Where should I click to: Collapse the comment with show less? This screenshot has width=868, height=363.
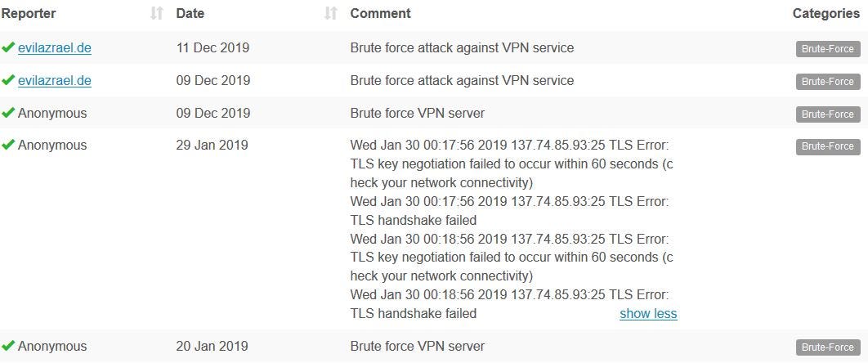(648, 314)
